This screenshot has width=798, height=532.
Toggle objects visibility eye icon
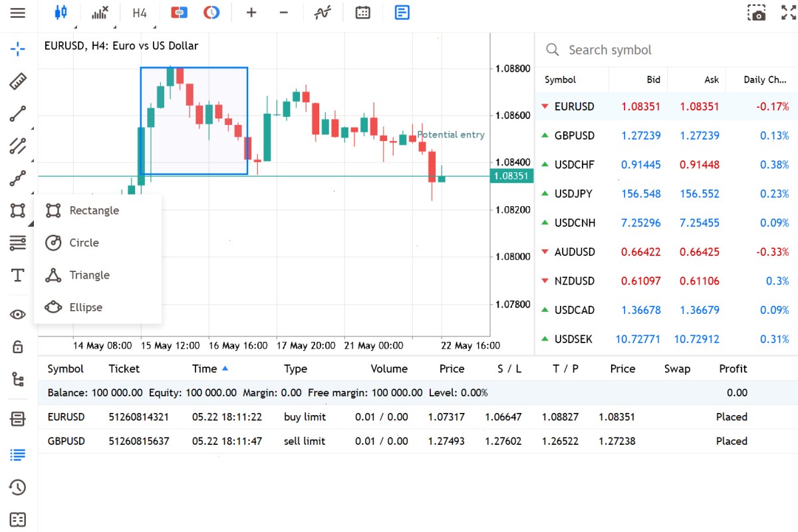tap(18, 315)
